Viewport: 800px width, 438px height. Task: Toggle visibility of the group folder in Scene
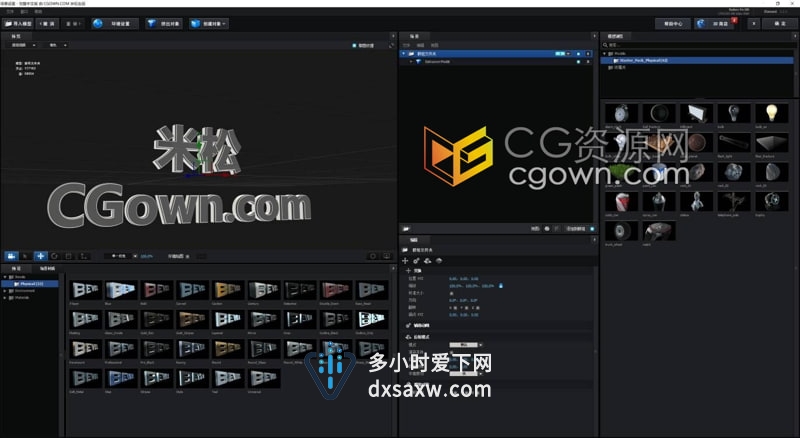pos(578,54)
